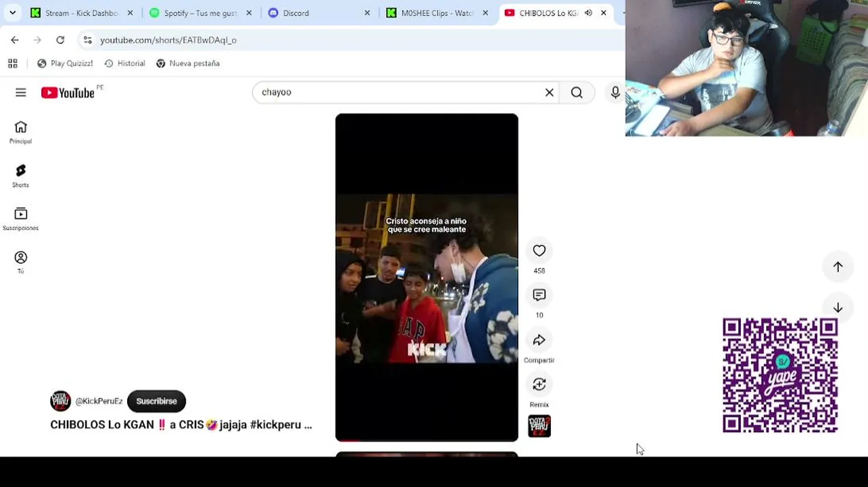Start voice search with microphone icon
This screenshot has height=487, width=868.
[615, 93]
